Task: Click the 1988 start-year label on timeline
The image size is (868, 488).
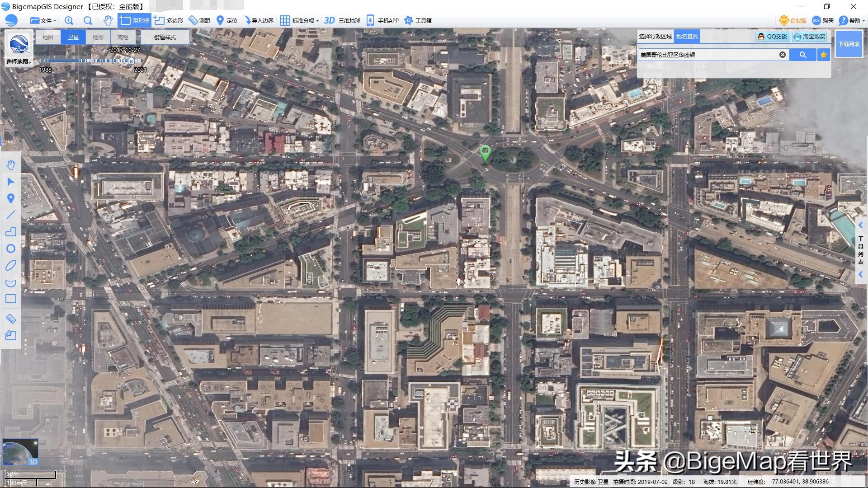Action: [x=45, y=70]
